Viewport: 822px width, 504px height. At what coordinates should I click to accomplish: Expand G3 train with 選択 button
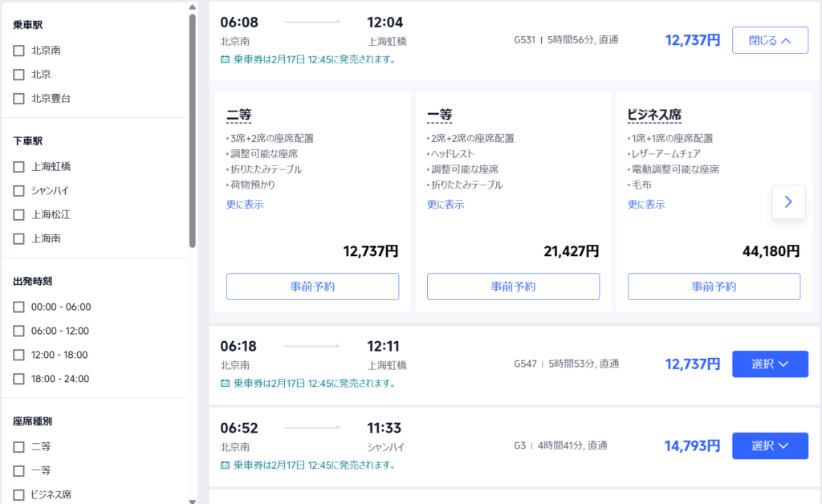point(770,446)
